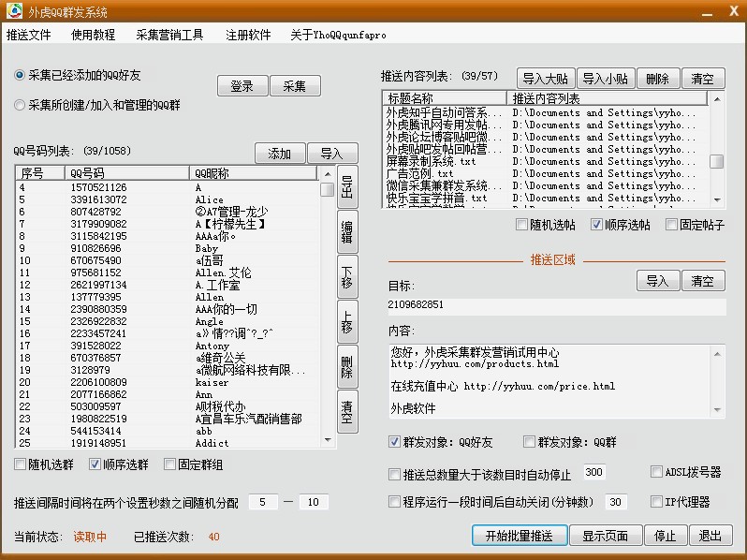Click the maximum interval field showing 10
Screen dimensions: 747x560
313,502
